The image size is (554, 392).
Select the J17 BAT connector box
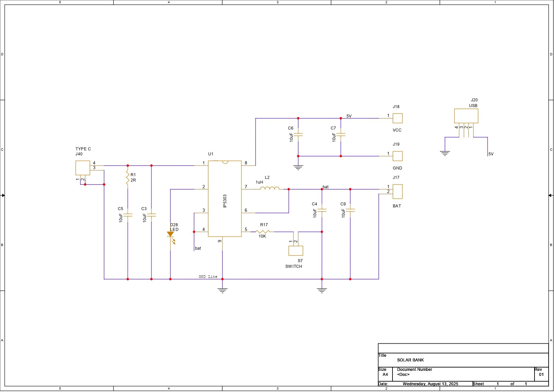(x=398, y=192)
